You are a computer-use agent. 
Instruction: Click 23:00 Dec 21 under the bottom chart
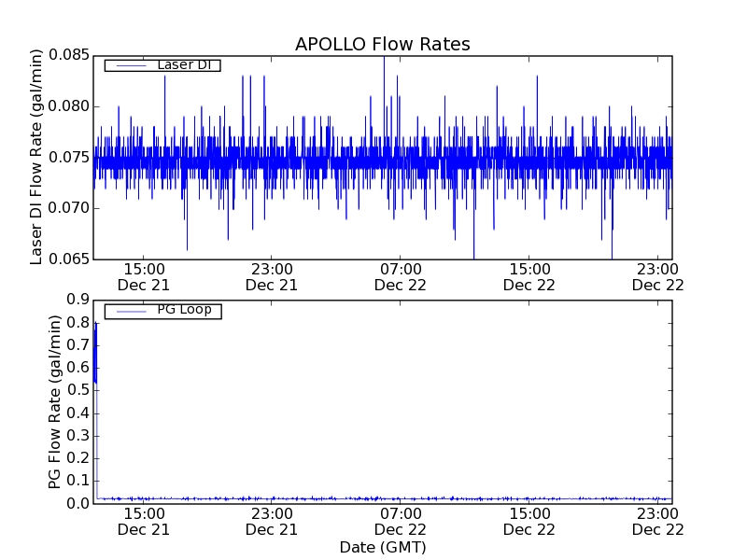tap(272, 522)
